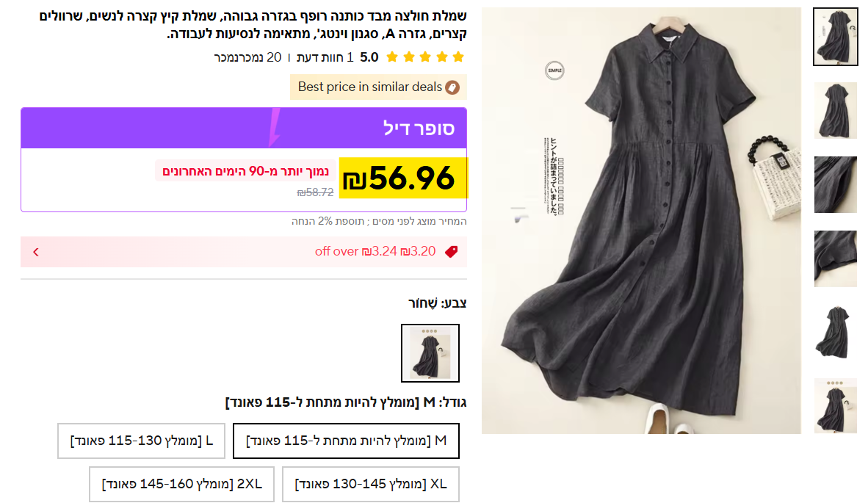Click the Best price badge tag icon
This screenshot has width=868, height=503.
[452, 87]
